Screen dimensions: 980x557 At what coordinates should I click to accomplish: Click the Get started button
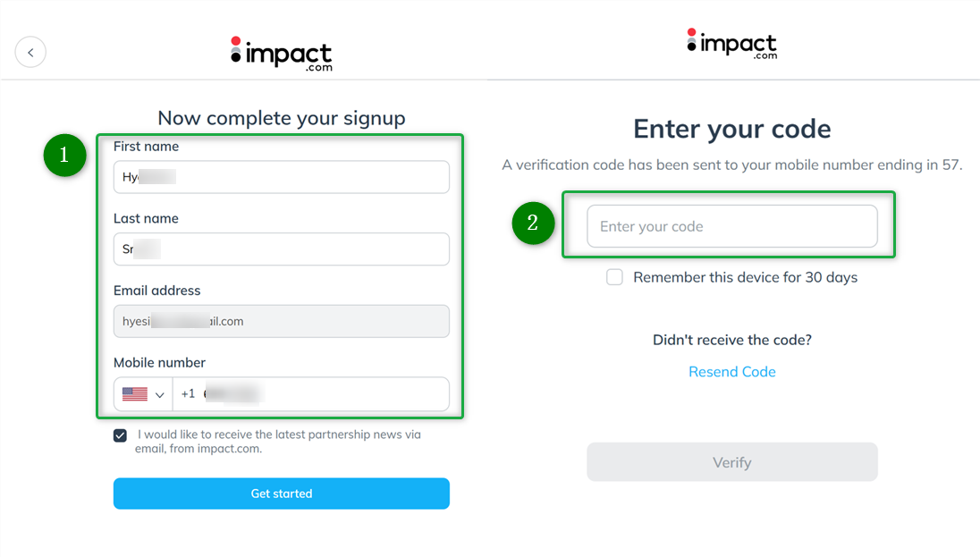[x=281, y=493]
